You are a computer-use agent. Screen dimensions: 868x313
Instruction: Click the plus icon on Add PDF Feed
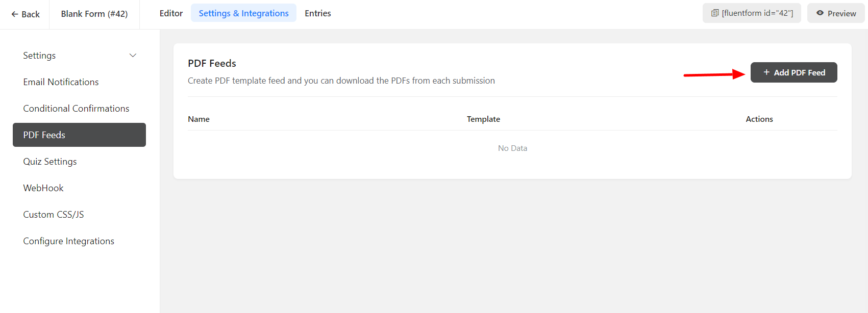point(766,72)
